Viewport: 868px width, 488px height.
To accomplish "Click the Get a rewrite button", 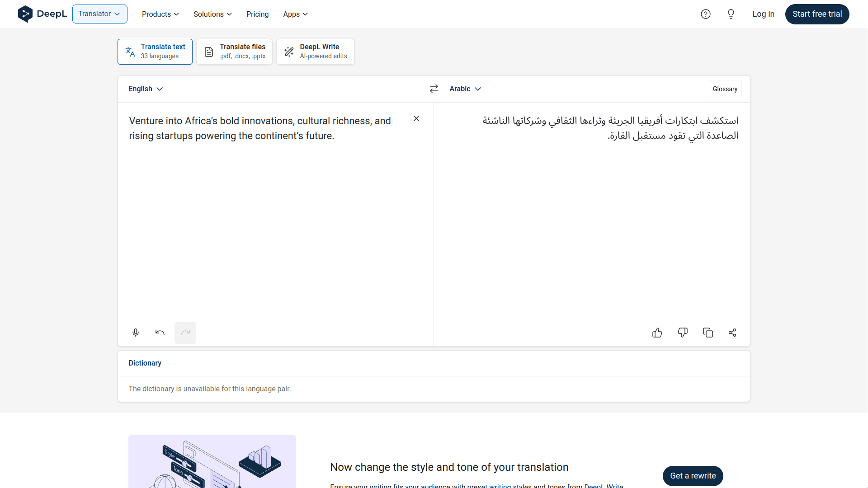I will coord(693,476).
